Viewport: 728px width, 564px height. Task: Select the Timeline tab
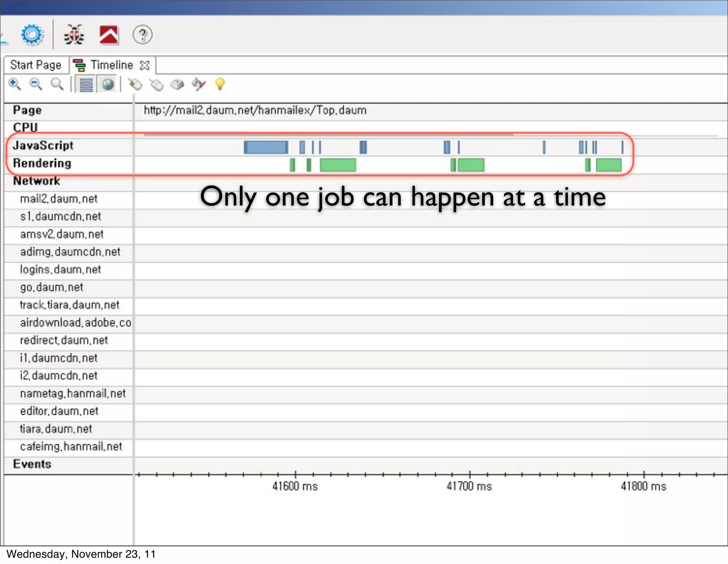pos(111,65)
